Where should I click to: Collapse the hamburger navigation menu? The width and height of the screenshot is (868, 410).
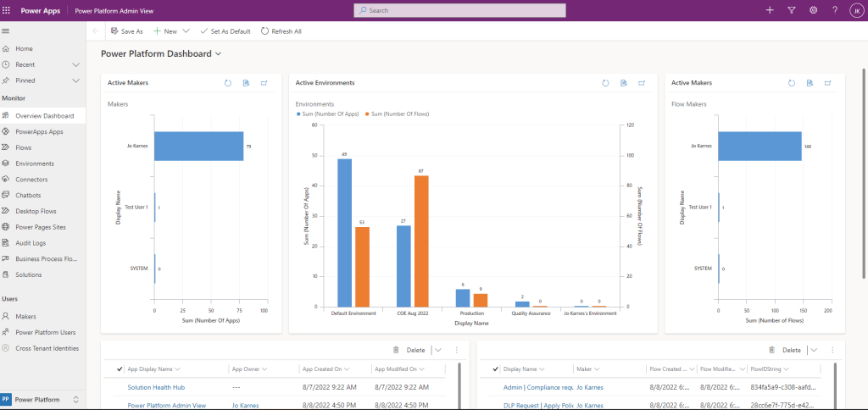pos(6,31)
